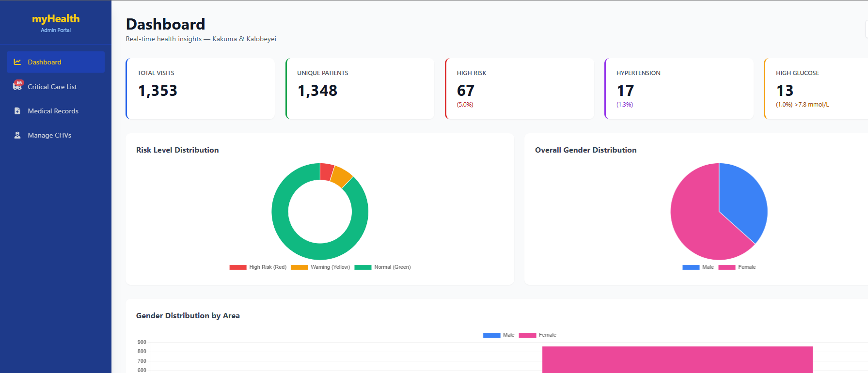Screen dimensions: 868x373
Task: Click the Total Visits value "1,353"
Action: pyautogui.click(x=158, y=91)
